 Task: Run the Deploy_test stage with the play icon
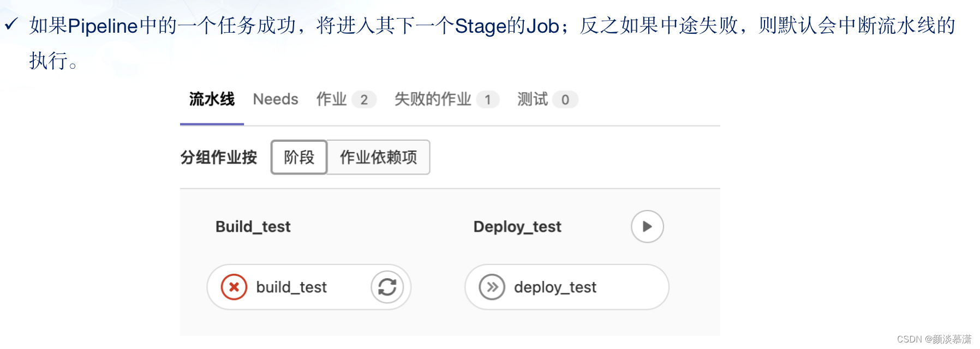click(x=647, y=226)
